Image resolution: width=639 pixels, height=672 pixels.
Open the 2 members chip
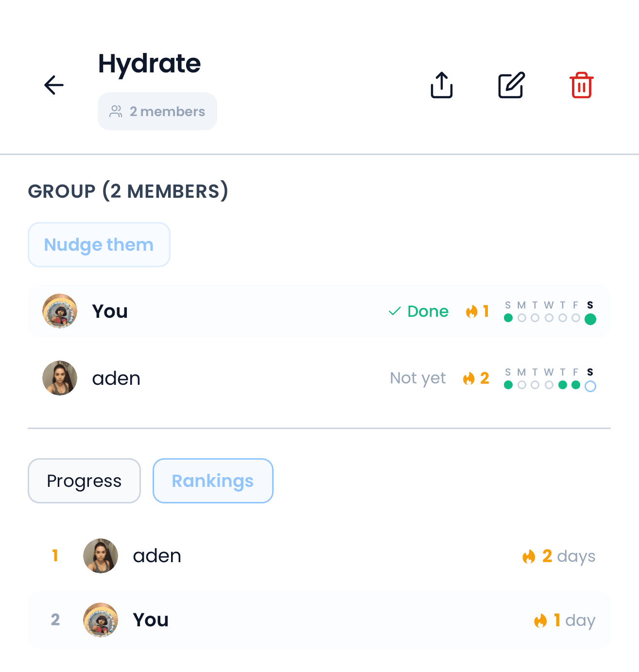(x=157, y=111)
